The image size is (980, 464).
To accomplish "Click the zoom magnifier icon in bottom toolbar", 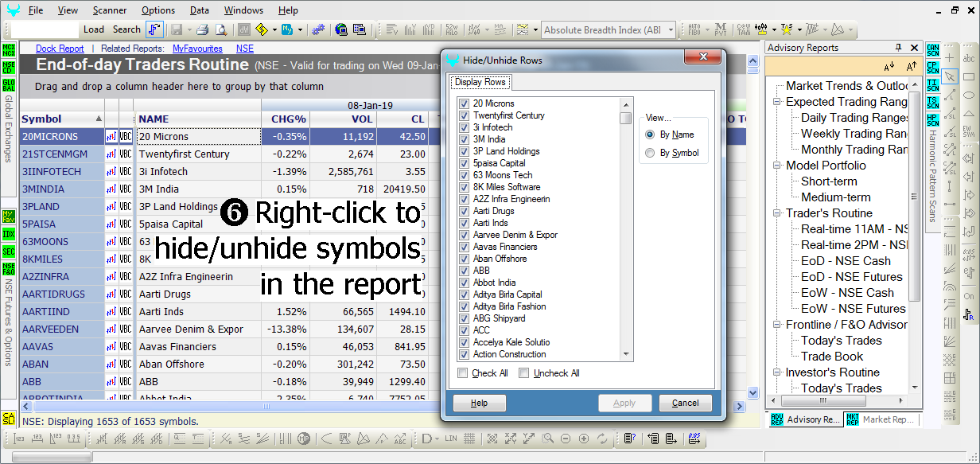I will click(x=547, y=438).
